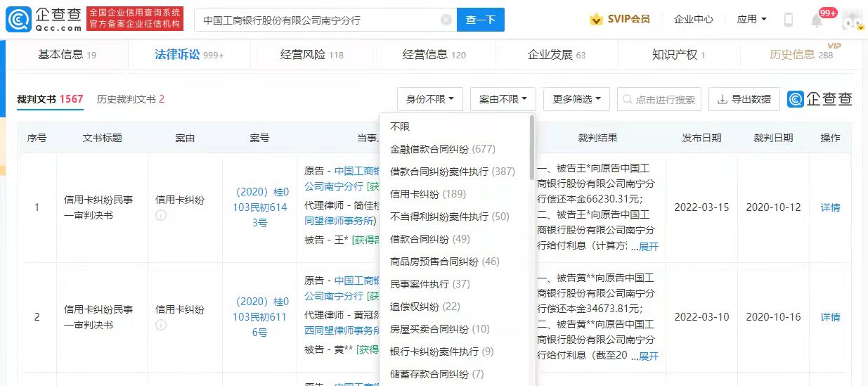Open SVIP会员 crown icon

596,20
